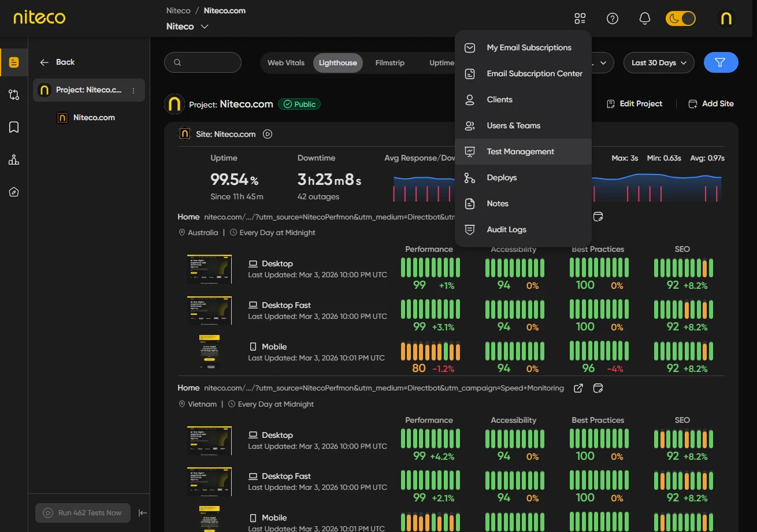Click three-dot menu beside Project: Niteco.c...

[x=133, y=90]
